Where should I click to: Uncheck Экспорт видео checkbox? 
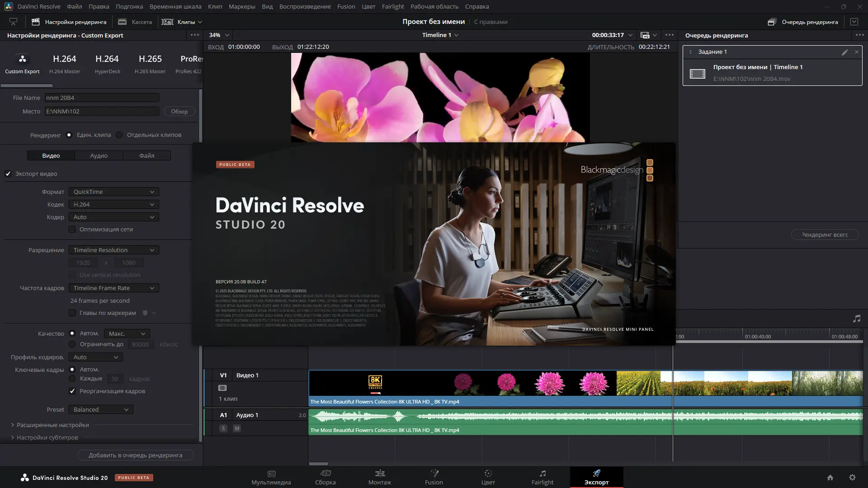(x=8, y=174)
